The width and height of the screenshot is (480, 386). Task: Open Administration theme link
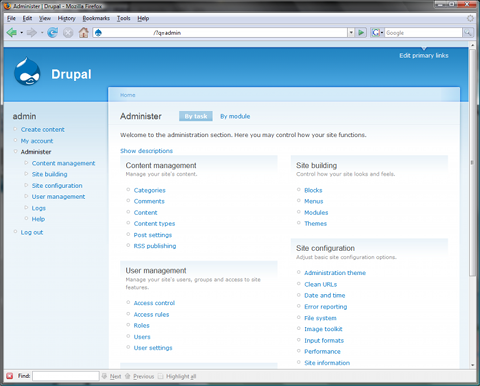[x=335, y=273]
